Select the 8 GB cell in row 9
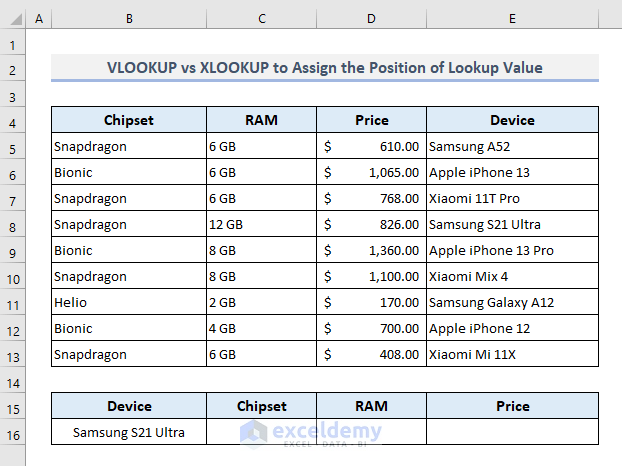 tap(261, 250)
